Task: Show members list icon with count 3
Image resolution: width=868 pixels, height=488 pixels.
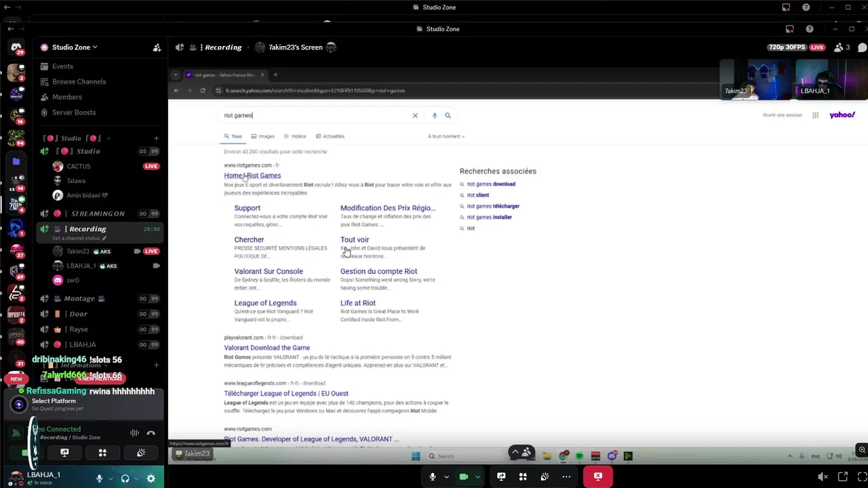Action: (x=842, y=47)
